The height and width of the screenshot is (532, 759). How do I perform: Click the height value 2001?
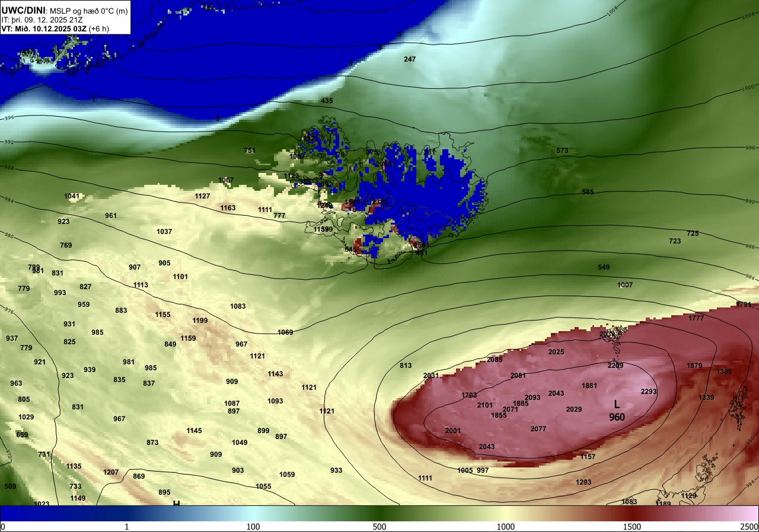[x=453, y=431]
